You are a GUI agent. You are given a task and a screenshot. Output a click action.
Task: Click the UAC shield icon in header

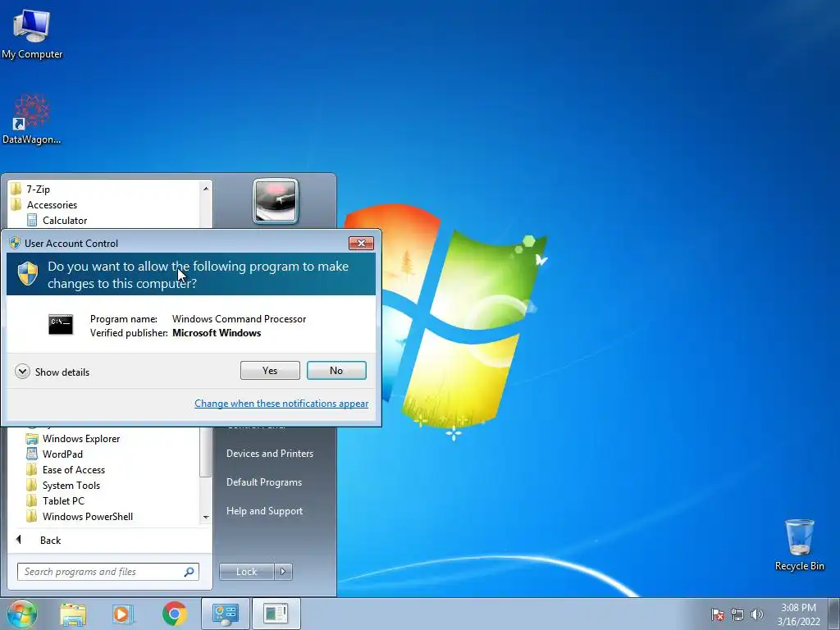(x=28, y=274)
